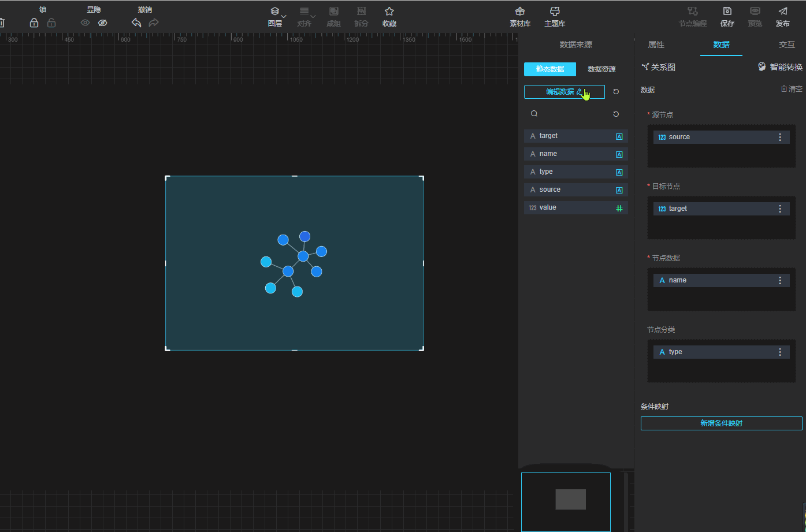806x532 pixels.
Task: Select the source field in data source list
Action: click(576, 190)
